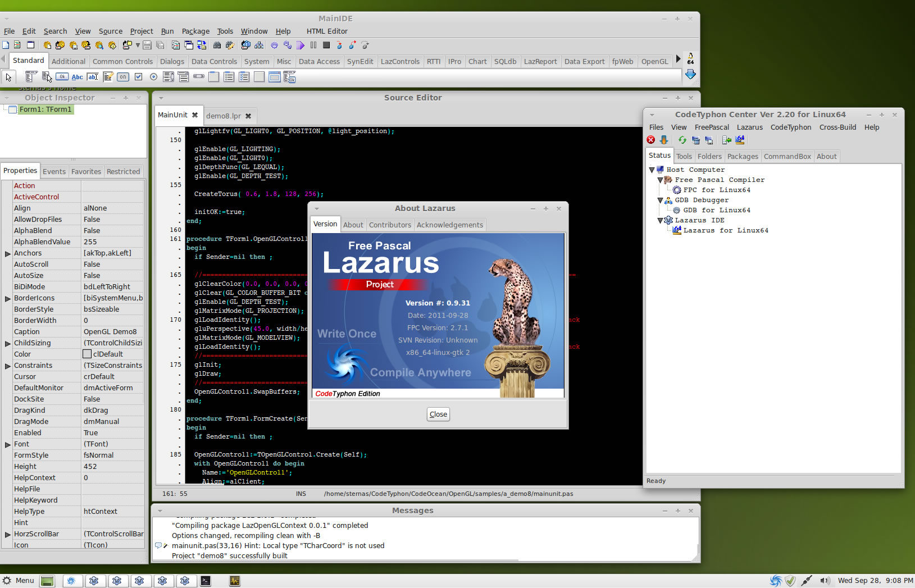
Task: Select the TMainMenu component in palette
Action: coord(31,77)
